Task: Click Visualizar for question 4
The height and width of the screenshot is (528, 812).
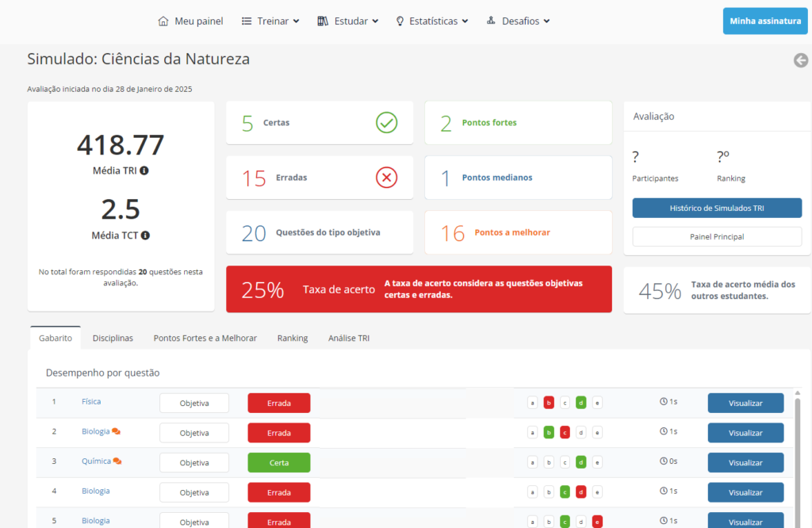Action: (745, 492)
